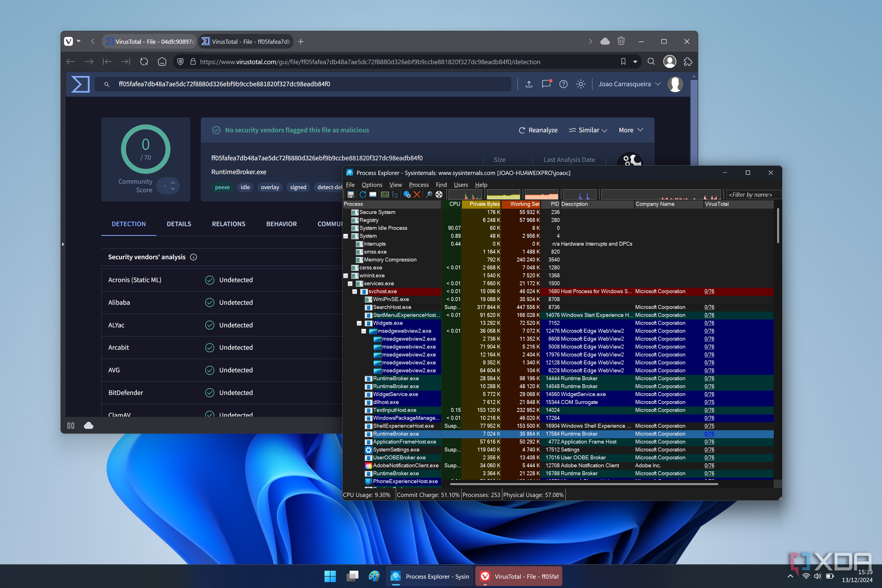Open View menu in Process Explorer
This screenshot has height=588, width=882.
395,185
